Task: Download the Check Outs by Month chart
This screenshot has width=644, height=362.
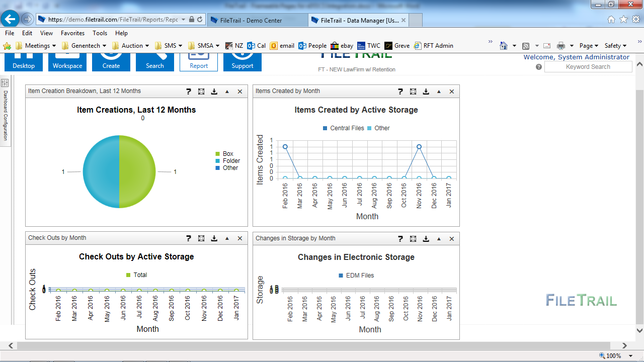Action: (214, 238)
